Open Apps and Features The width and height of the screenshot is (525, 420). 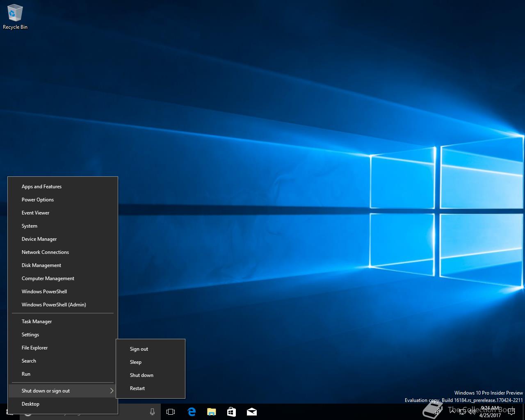[41, 187]
